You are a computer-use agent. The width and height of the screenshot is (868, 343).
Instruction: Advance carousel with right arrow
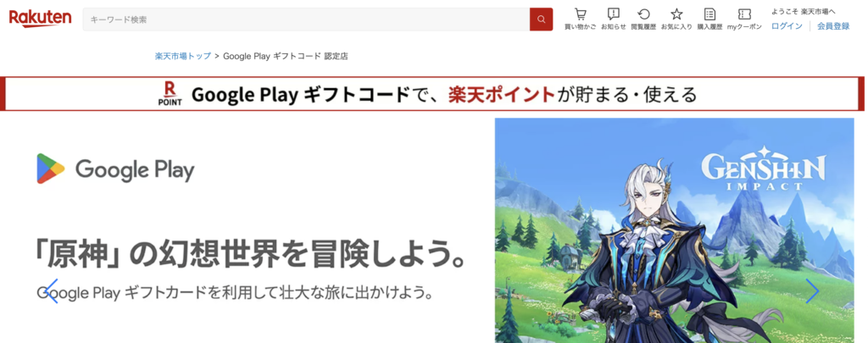click(812, 290)
